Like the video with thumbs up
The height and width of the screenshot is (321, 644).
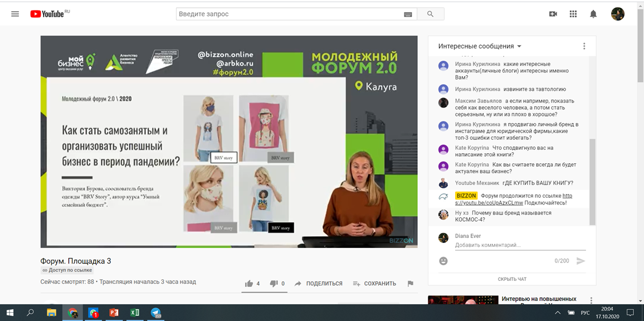coord(249,284)
